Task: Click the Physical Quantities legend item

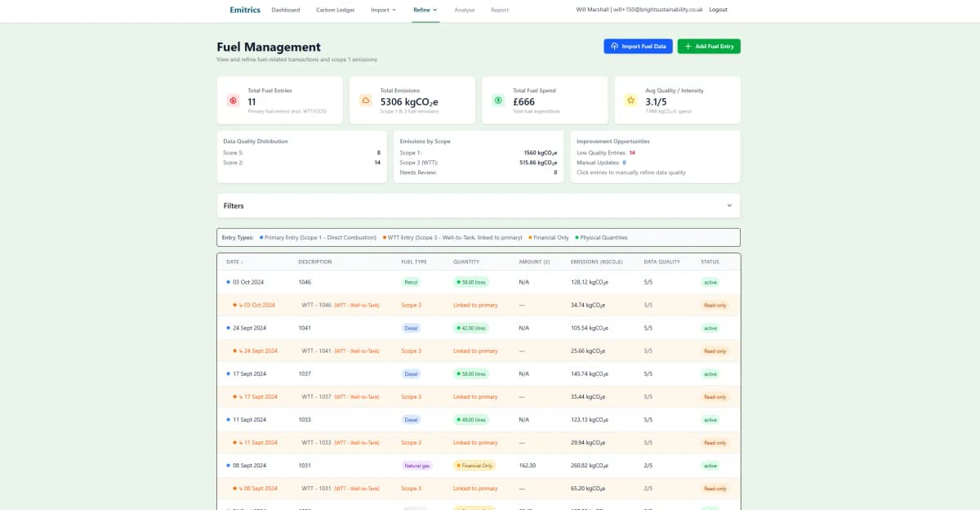Action: [x=602, y=237]
